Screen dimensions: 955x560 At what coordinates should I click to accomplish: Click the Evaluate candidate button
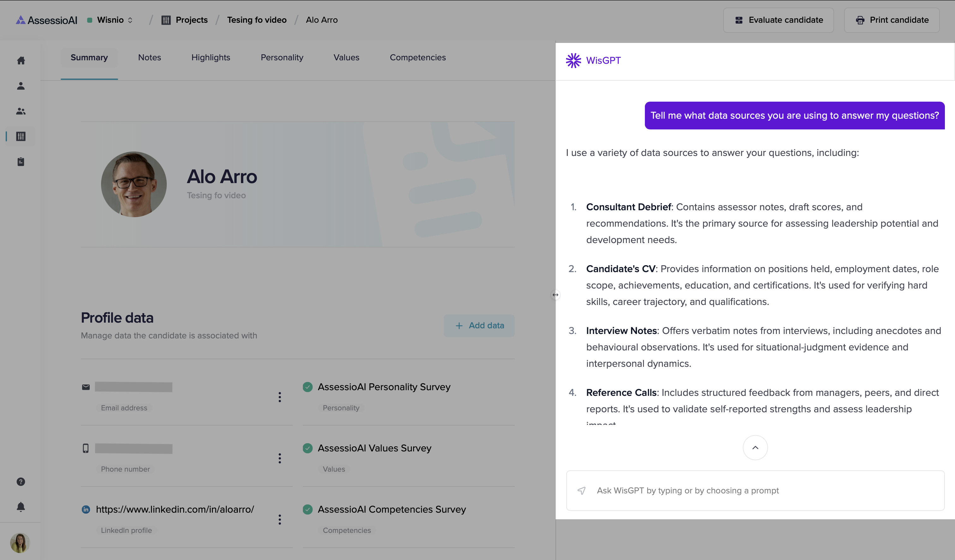[778, 20]
